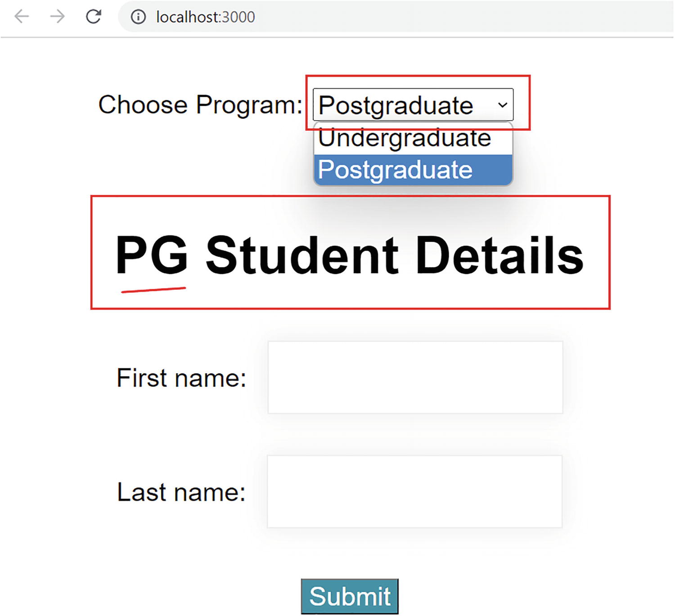
Task: Click the browser back arrow
Action: point(22,17)
